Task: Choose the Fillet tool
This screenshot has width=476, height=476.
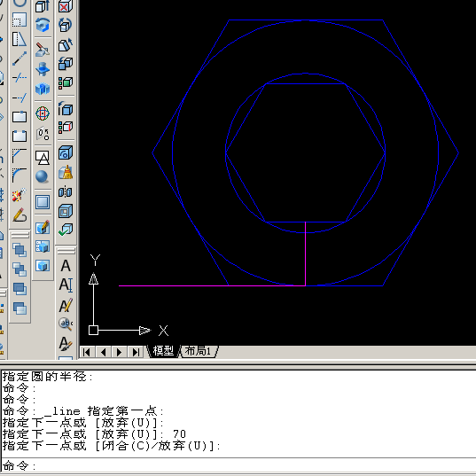Action: pos(20,176)
